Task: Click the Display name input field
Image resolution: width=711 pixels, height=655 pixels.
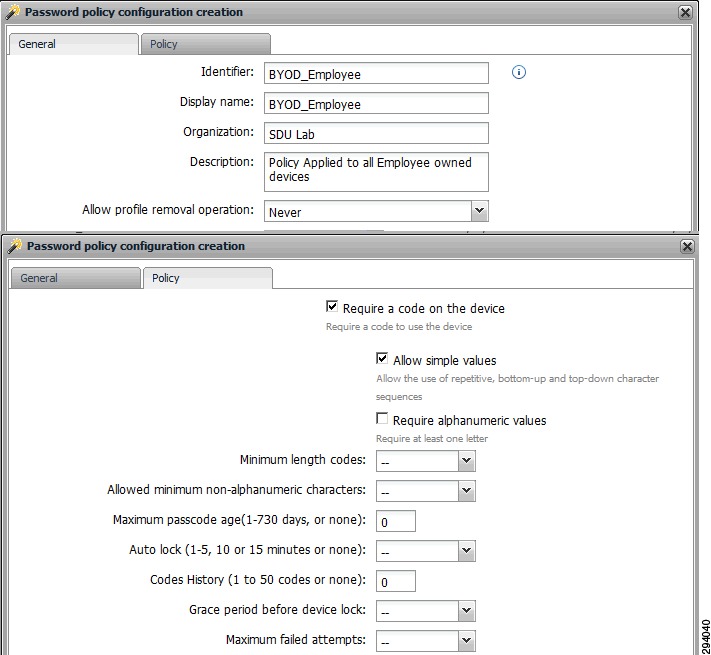Action: pos(376,103)
